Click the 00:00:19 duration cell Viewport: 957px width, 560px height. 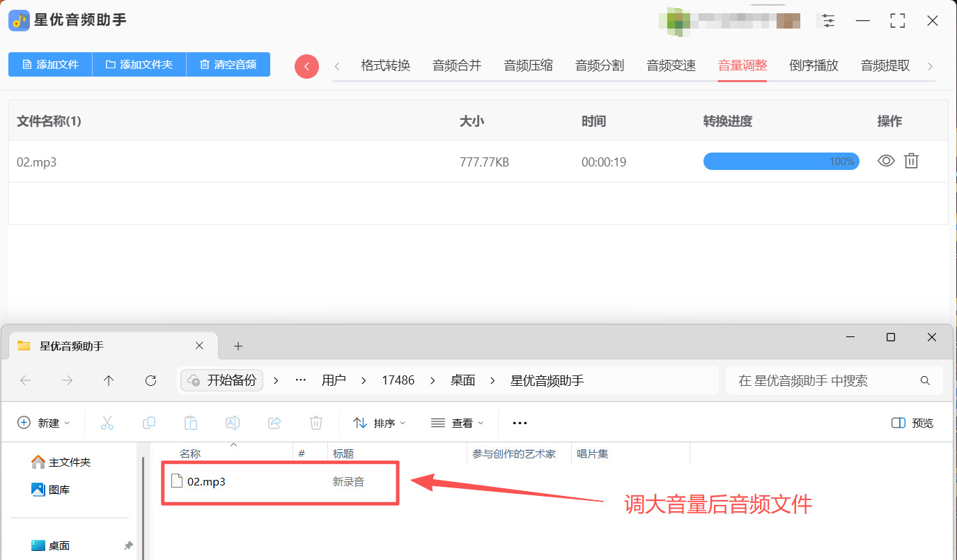[x=604, y=162]
